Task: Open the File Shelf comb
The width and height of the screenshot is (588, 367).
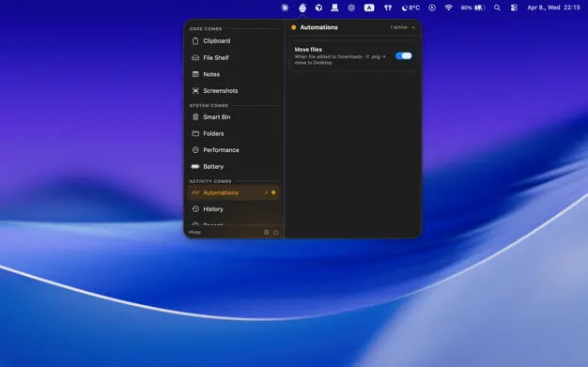Action: click(x=233, y=58)
